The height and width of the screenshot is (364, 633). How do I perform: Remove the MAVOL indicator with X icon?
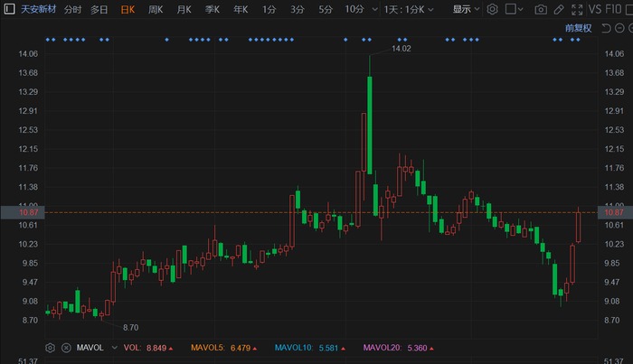pos(66,348)
